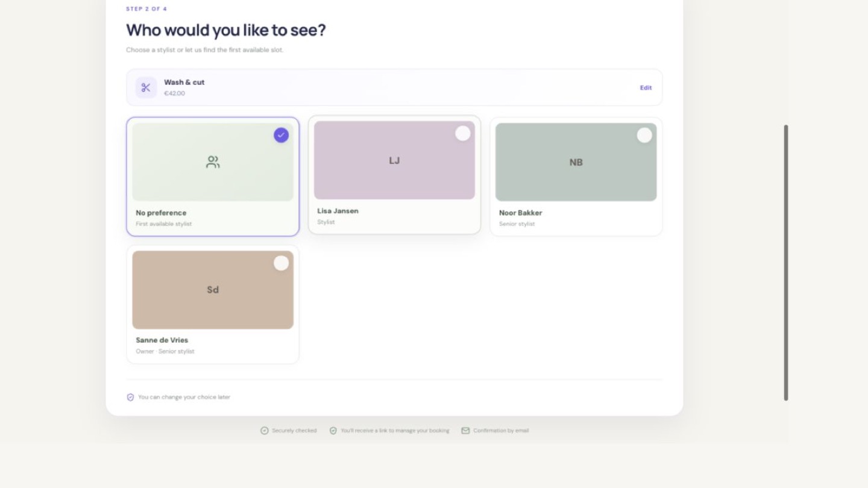Select the radio circle on Sanne de Vries's card
This screenshot has height=488, width=868.
[x=281, y=263]
